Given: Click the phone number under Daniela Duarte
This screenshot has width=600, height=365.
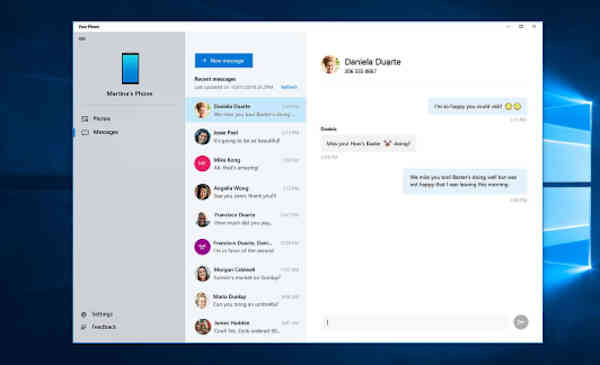Looking at the screenshot, I should pos(360,71).
